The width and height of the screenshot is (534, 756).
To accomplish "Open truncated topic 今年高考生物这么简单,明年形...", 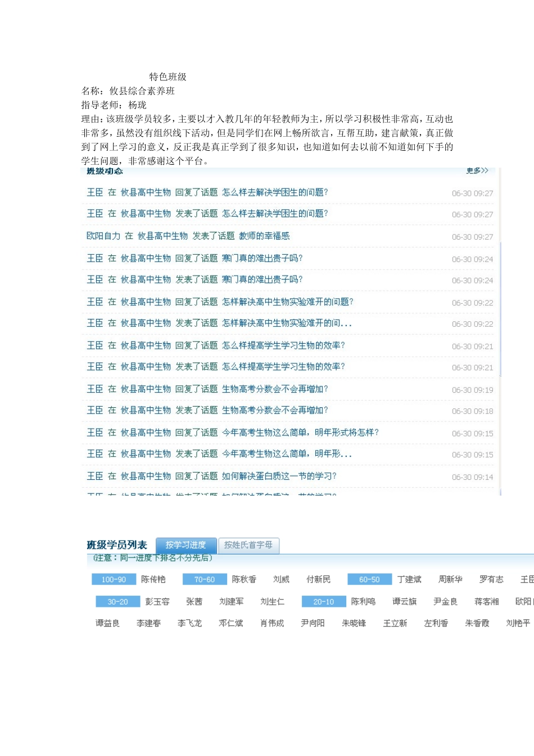I will pyautogui.click(x=287, y=454).
